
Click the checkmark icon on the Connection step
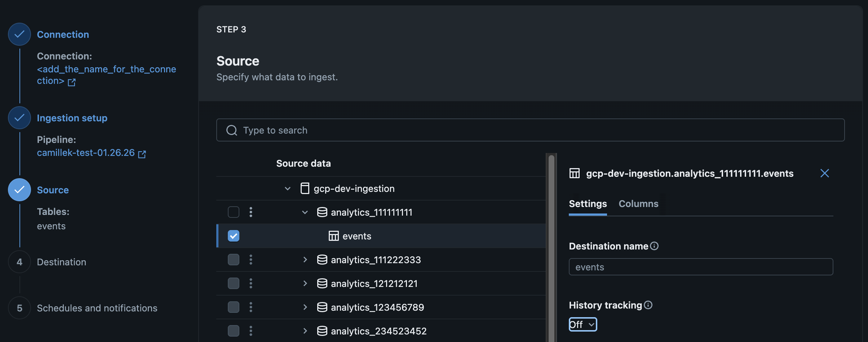(19, 34)
